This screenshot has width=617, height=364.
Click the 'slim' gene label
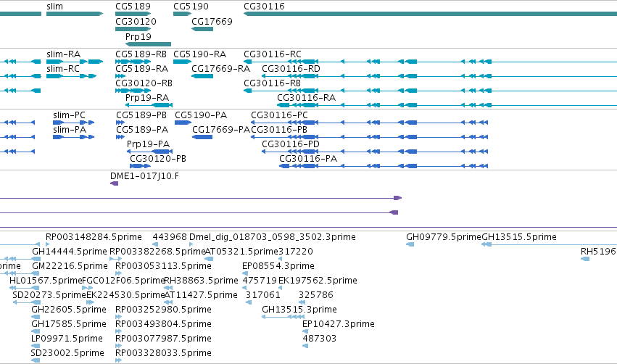[x=54, y=7]
